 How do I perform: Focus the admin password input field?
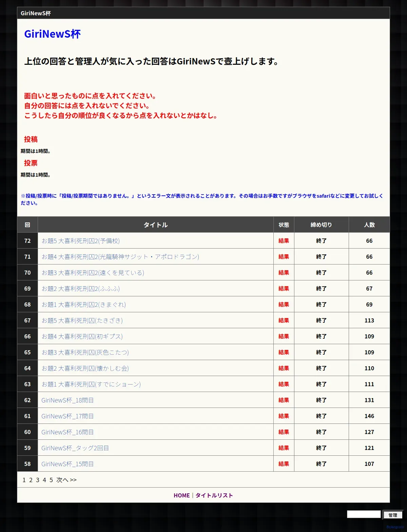pos(364,514)
